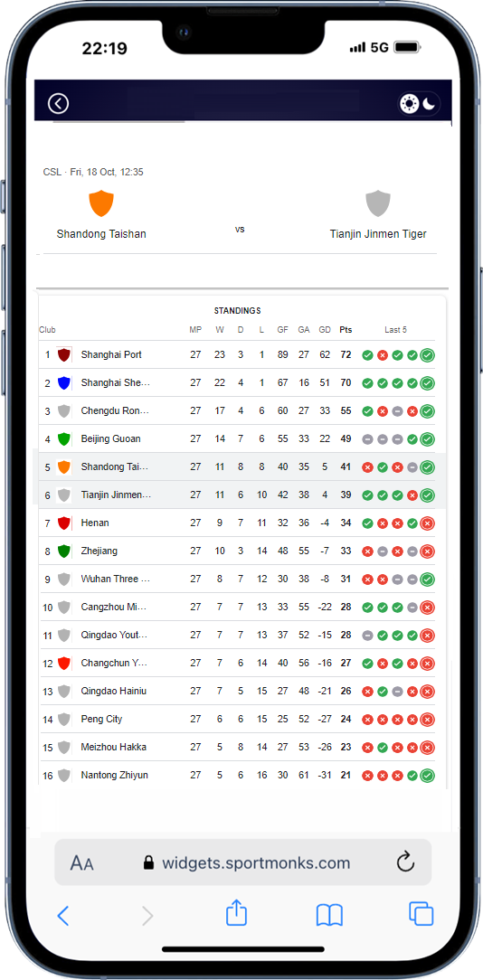Screen dimensions: 483x980
Task: Open the Safari share sheet icon
Action: point(236,913)
